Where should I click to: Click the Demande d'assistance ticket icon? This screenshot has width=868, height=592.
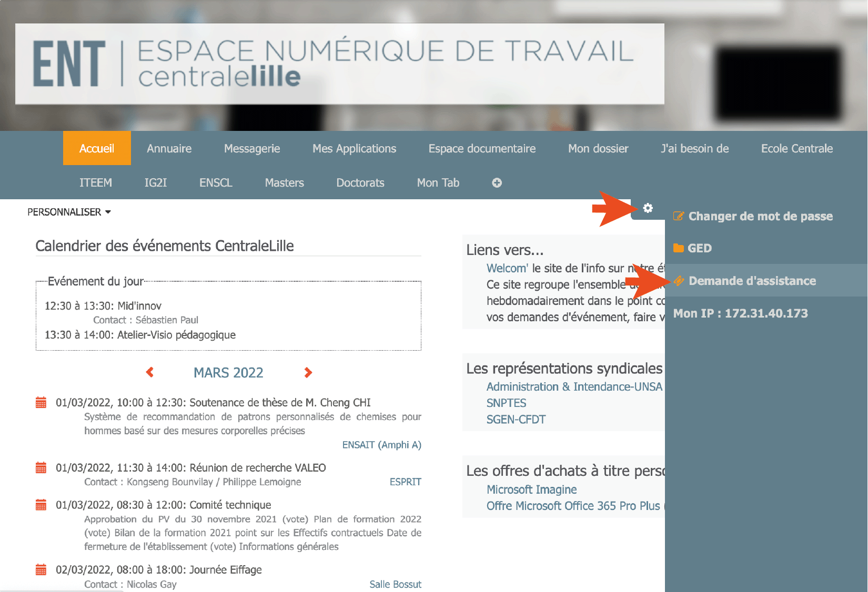pos(679,281)
